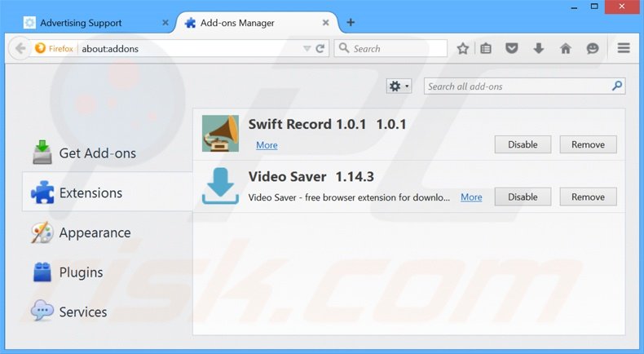The image size is (644, 354).
Task: Close the Firefox window
Action: click(622, 7)
